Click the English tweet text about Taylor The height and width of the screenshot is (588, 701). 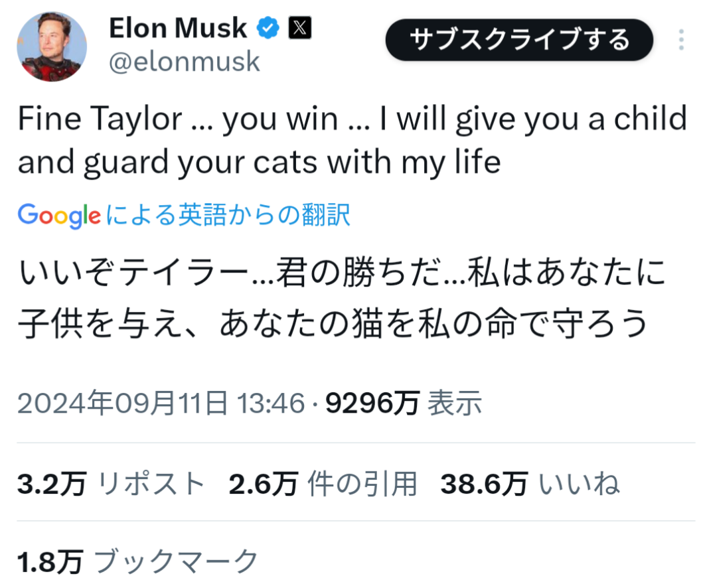coord(352,140)
